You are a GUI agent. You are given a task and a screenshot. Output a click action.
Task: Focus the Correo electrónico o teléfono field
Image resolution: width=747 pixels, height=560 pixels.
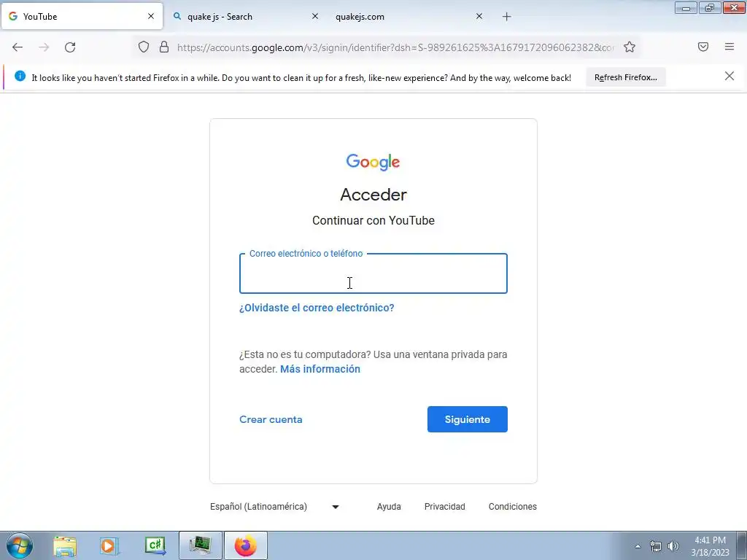pyautogui.click(x=373, y=273)
